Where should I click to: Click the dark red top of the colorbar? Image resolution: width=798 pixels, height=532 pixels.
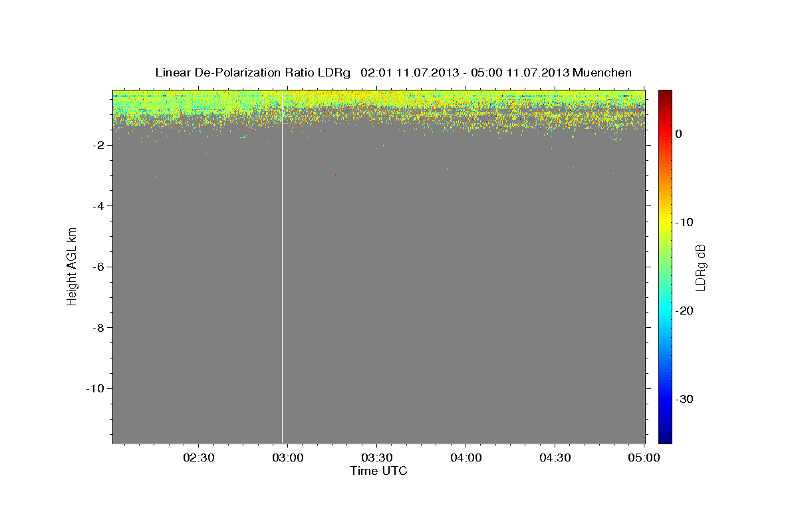(665, 94)
